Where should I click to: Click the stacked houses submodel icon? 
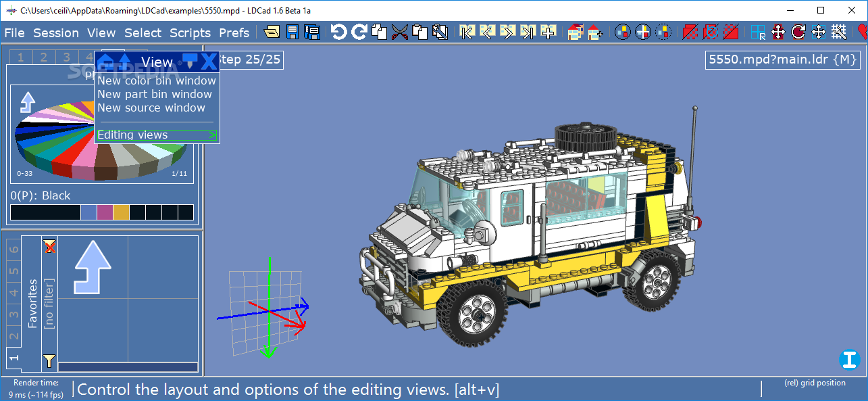pos(575,32)
